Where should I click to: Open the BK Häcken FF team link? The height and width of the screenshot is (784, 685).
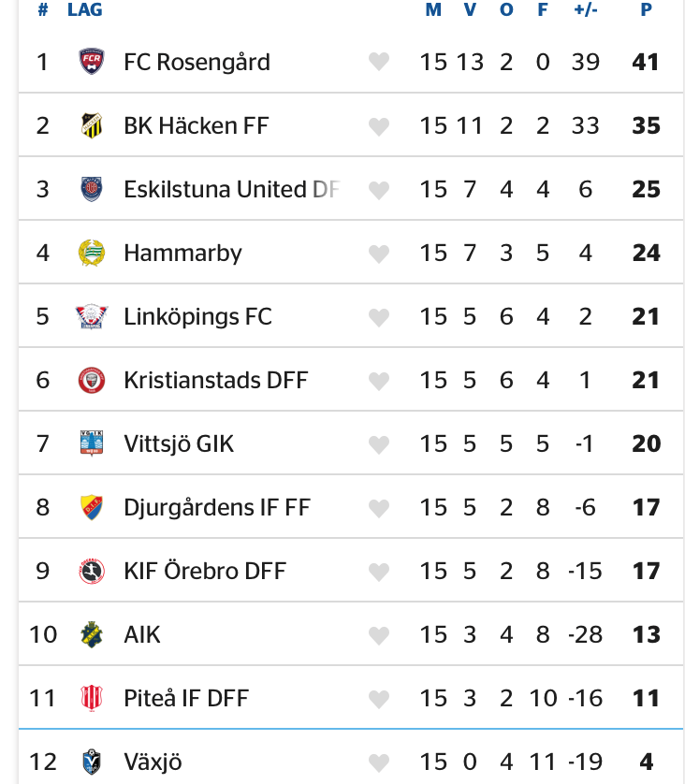coord(197,126)
